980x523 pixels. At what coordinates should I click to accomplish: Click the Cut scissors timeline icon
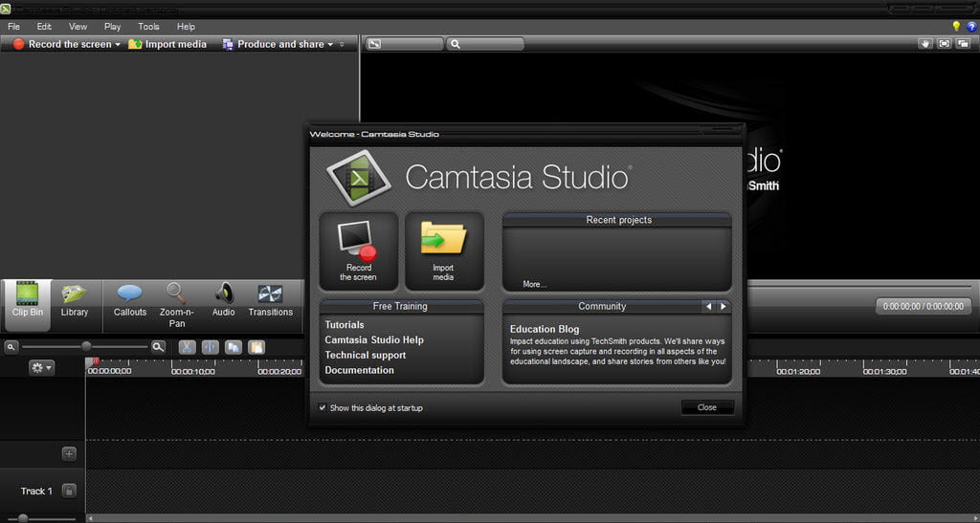pos(187,347)
